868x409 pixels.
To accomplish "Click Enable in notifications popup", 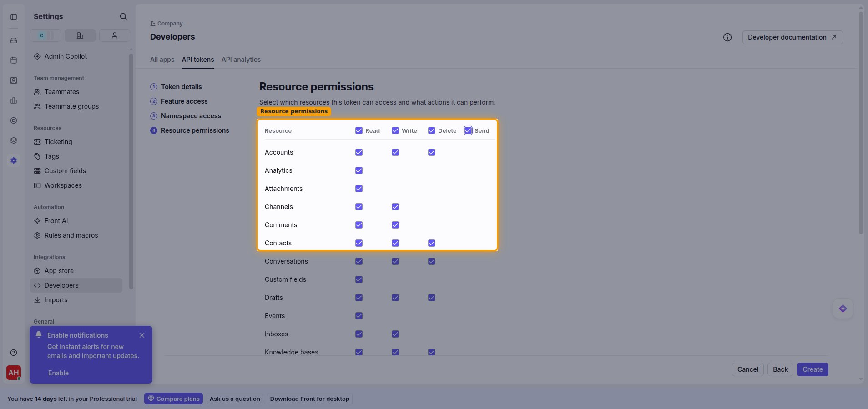I will pyautogui.click(x=58, y=373).
